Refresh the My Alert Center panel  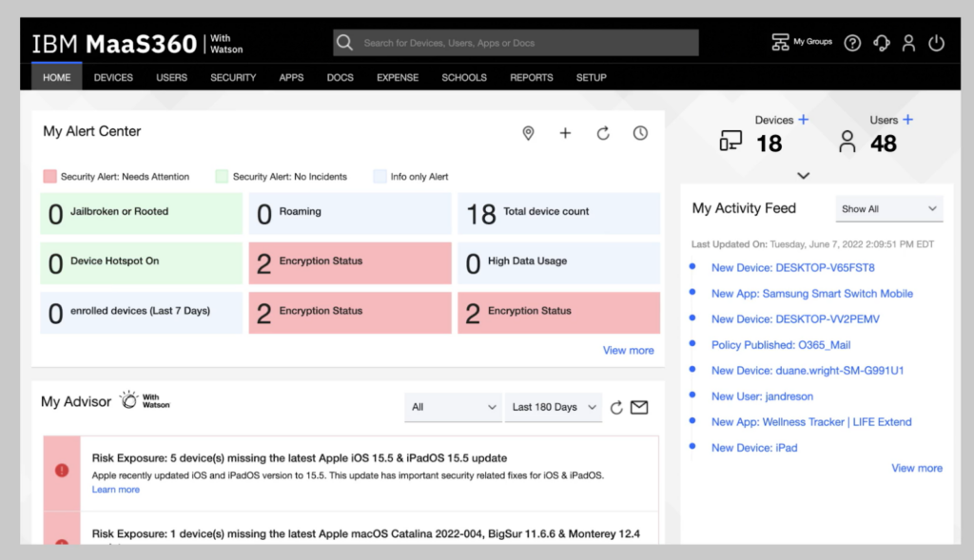click(603, 133)
